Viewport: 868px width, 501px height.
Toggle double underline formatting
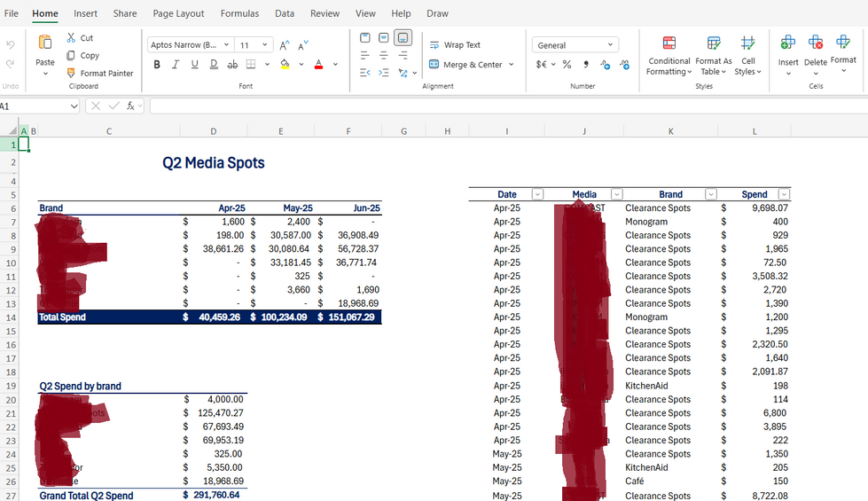click(214, 64)
